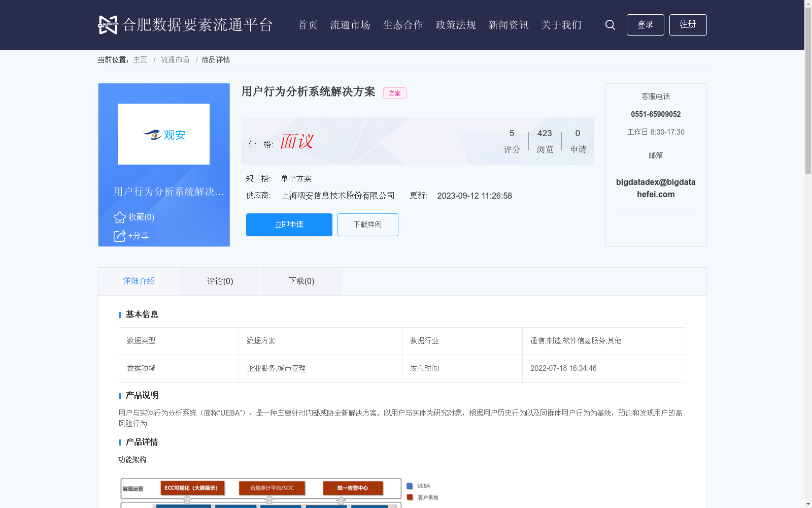Click the 数据方案 table cell

pyautogui.click(x=320, y=341)
